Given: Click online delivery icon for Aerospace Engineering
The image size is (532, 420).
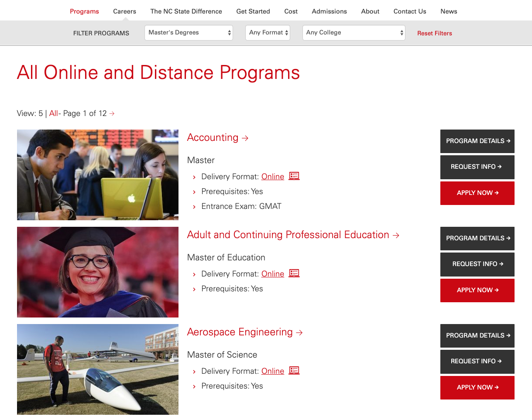Looking at the screenshot, I should [x=294, y=371].
